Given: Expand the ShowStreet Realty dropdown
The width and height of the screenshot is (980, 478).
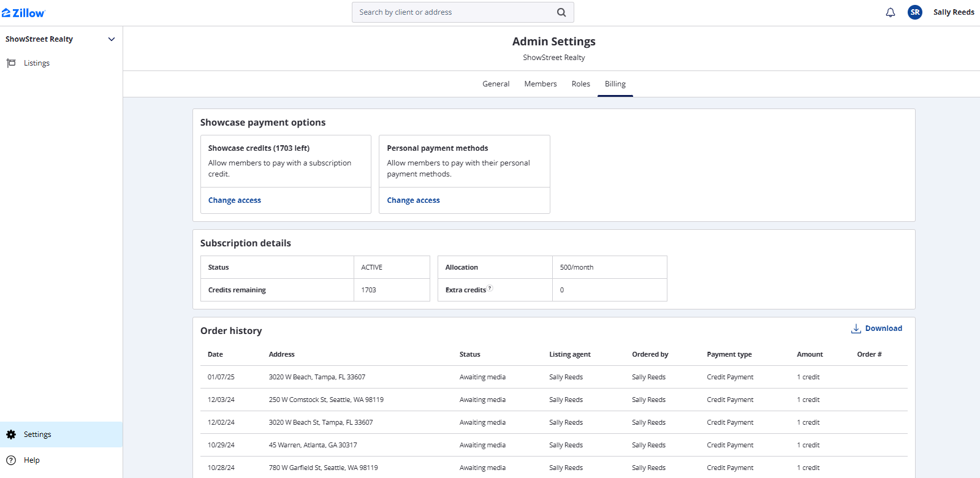Looking at the screenshot, I should tap(112, 39).
